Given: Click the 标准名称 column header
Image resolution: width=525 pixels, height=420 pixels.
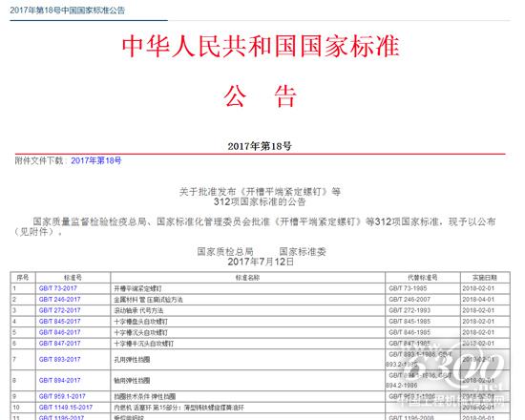Looking at the screenshot, I should coord(248,278).
